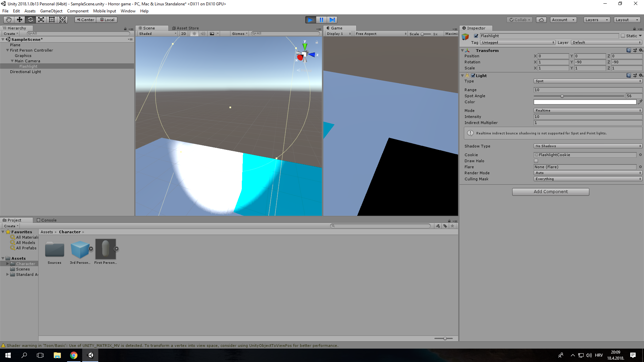
Task: Toggle Flashlight GameObject active checkbox
Action: tap(476, 36)
